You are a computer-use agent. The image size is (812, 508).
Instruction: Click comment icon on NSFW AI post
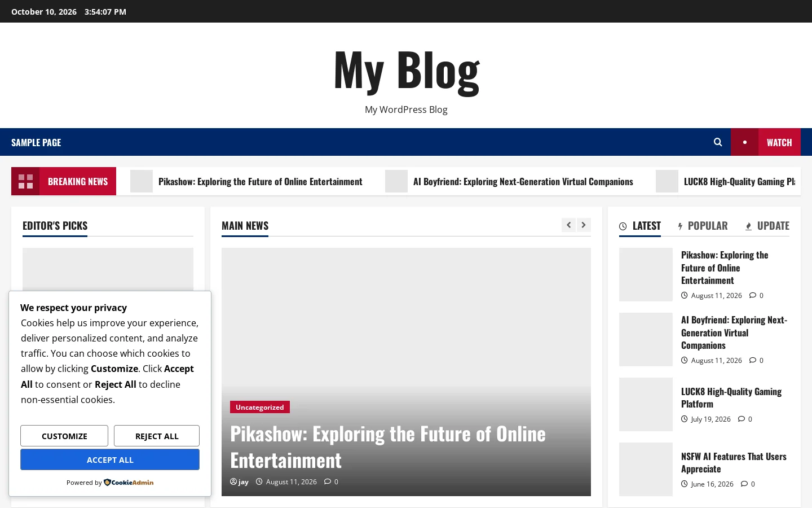pyautogui.click(x=744, y=484)
